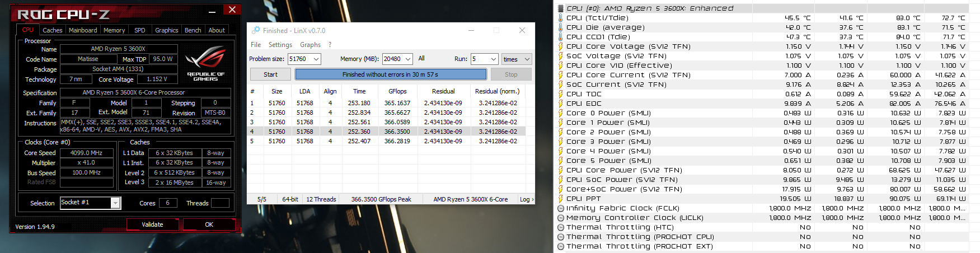Click the bolt icon for CPU PPT
This screenshot has width=980, height=253.
tap(561, 199)
